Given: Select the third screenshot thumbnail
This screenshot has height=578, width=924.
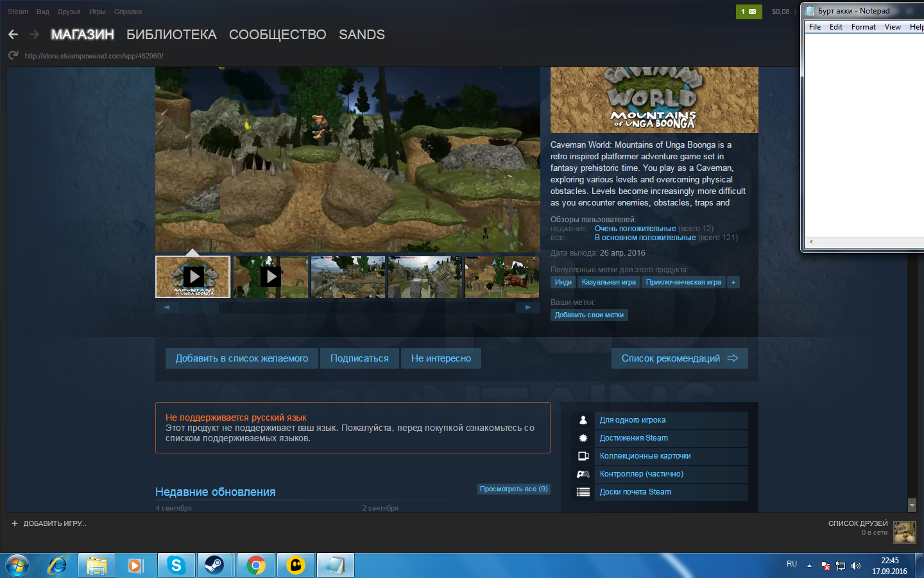Looking at the screenshot, I should coord(348,277).
